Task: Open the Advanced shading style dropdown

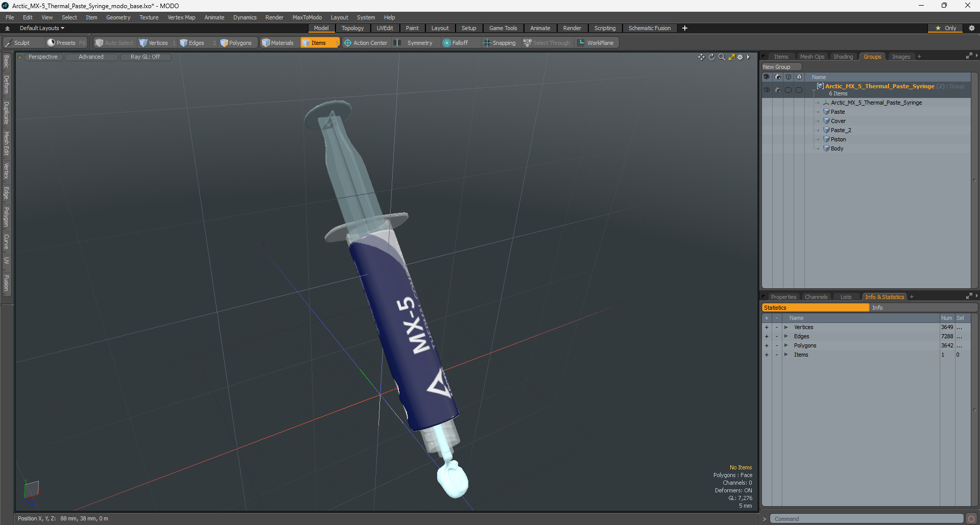Action: (x=91, y=57)
